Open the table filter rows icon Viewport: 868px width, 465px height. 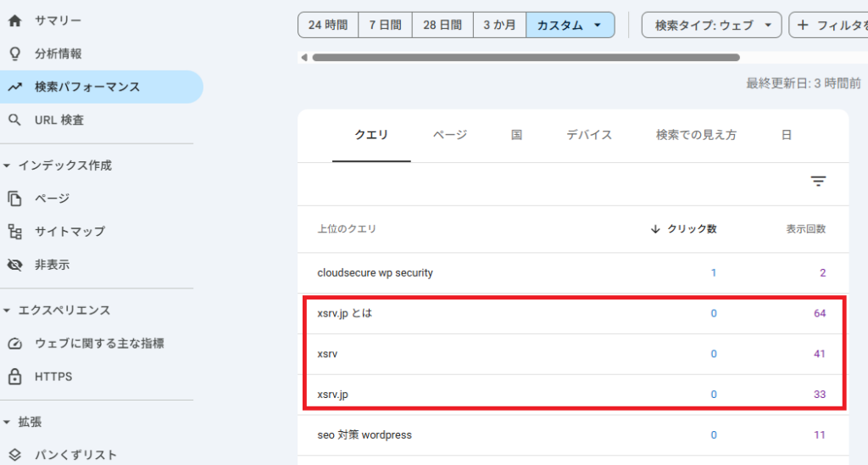point(818,182)
